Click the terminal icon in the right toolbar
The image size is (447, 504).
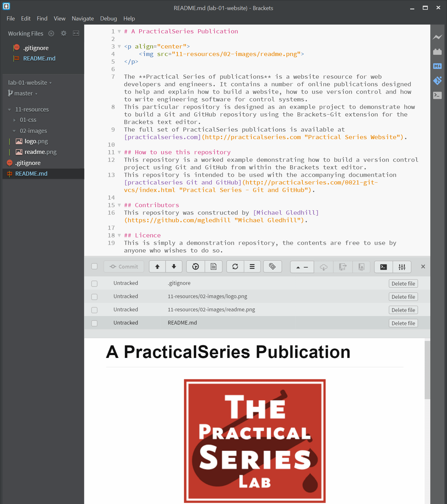tap(437, 95)
